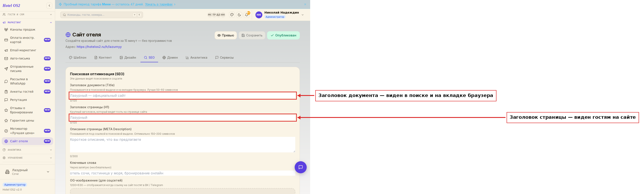This screenshot has height=194, width=644.
Task: Open Мотиватор «Лучшая цена»
Action: click(x=28, y=131)
